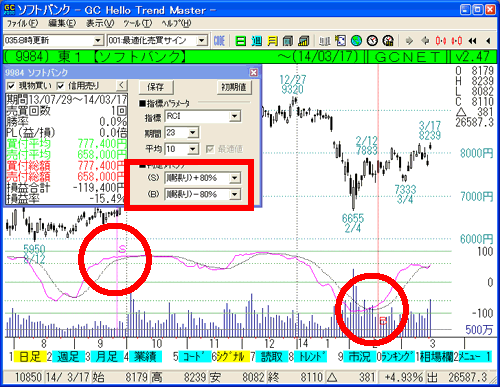Image resolution: width=500 pixels, height=387 pixels.
Task: Click the bar chart signal icon
Action: (304, 41)
